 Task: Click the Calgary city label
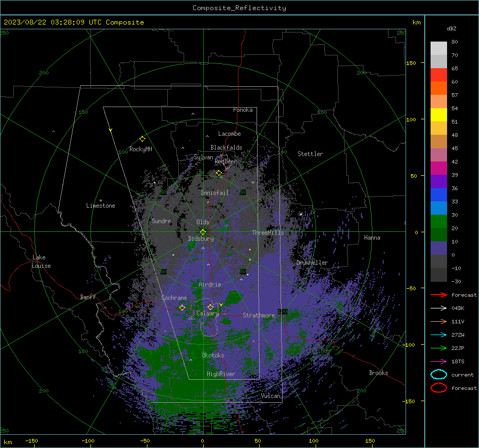point(208,313)
